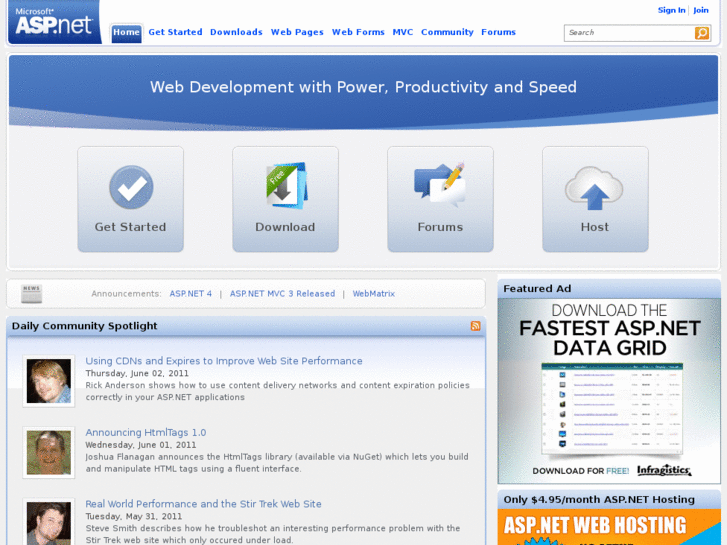
Task: Open the WebMatrix announcement link
Action: point(374,294)
